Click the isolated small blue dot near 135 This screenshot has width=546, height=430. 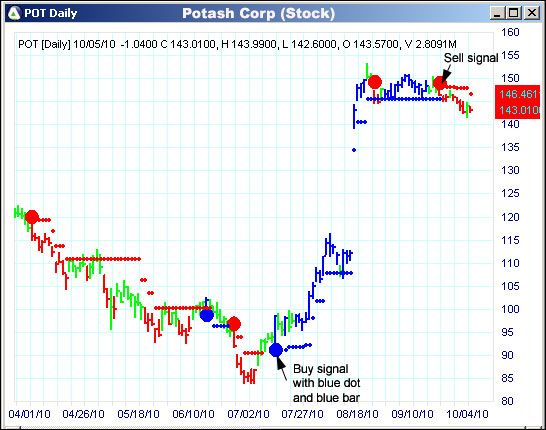coord(354,150)
